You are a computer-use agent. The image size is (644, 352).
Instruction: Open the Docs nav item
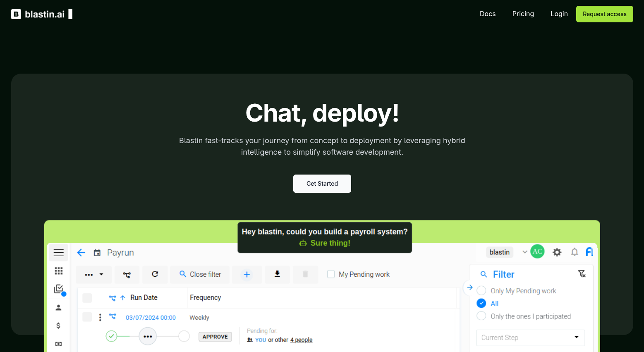click(487, 14)
